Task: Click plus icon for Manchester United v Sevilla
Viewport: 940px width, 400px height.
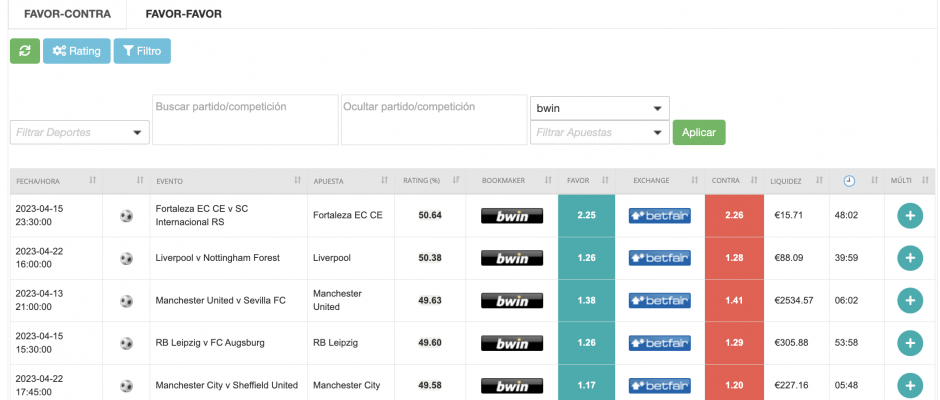Action: [909, 300]
